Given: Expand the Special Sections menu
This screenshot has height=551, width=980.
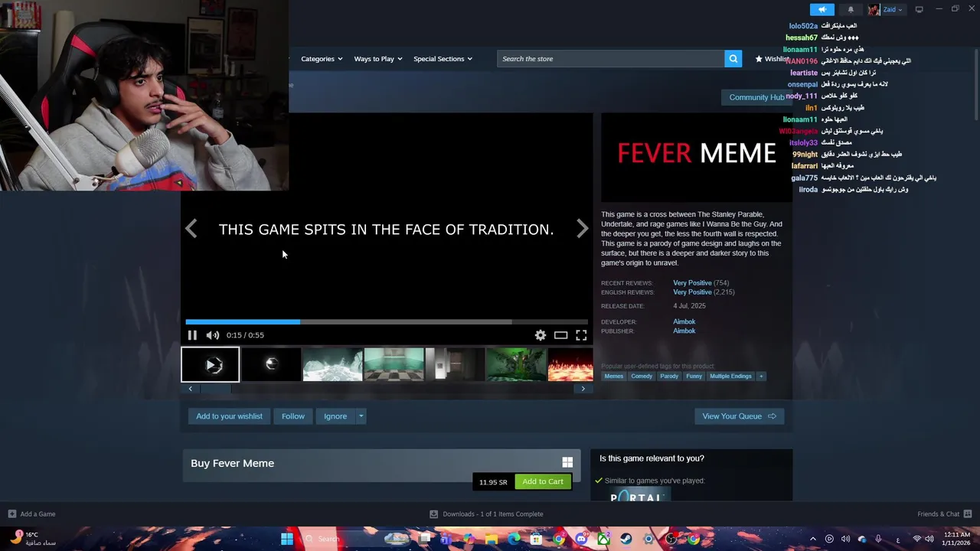Looking at the screenshot, I should tap(443, 59).
